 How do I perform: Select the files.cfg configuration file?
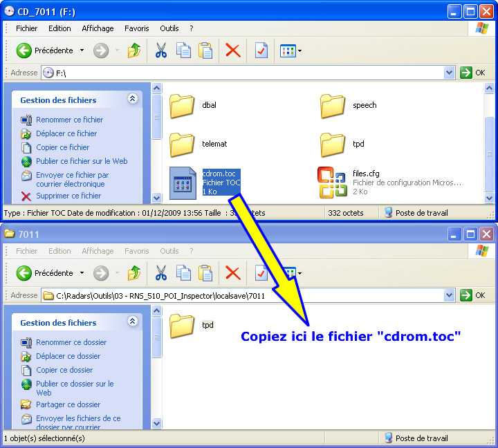pos(331,183)
